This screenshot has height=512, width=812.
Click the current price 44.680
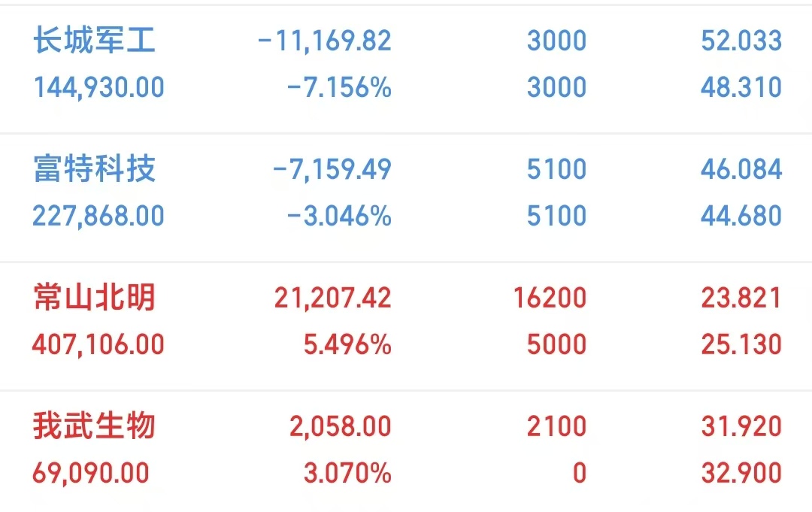(741, 217)
